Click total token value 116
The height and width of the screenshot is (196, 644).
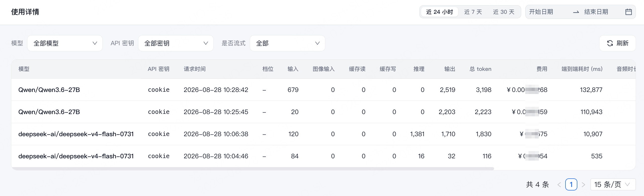[487, 156]
